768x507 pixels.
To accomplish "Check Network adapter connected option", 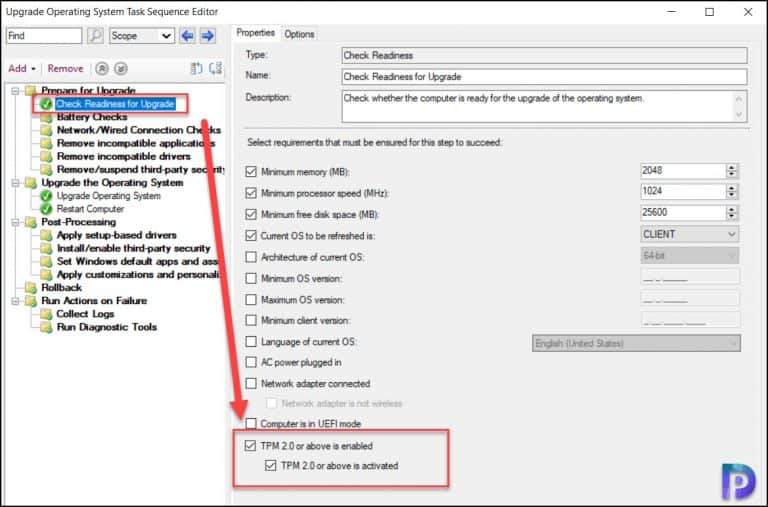I will [x=251, y=384].
